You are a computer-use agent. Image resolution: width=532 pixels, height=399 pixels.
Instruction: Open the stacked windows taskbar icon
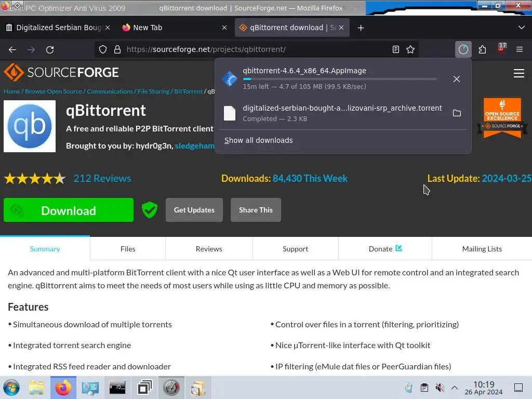click(144, 388)
